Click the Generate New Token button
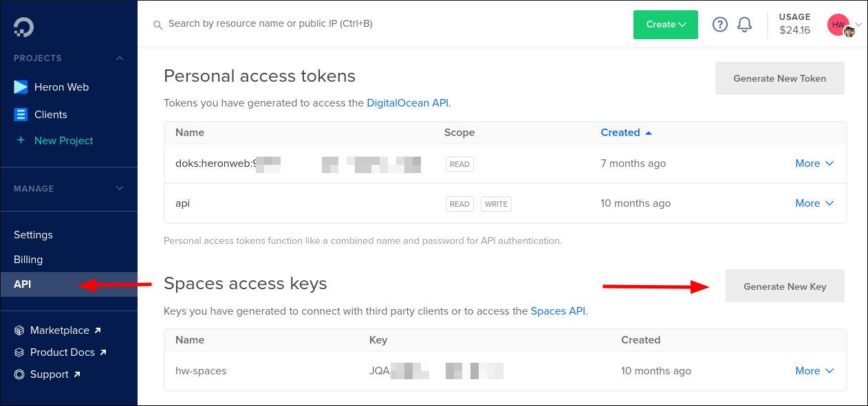 point(779,78)
